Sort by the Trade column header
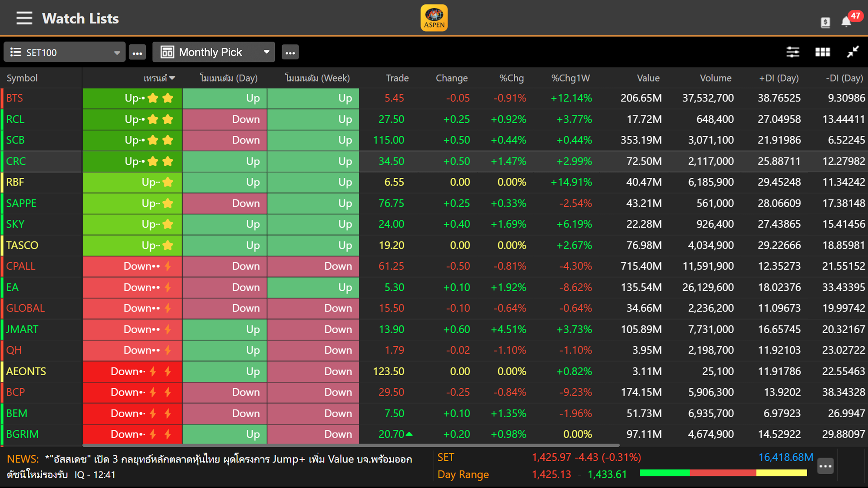This screenshot has height=488, width=868. click(397, 78)
